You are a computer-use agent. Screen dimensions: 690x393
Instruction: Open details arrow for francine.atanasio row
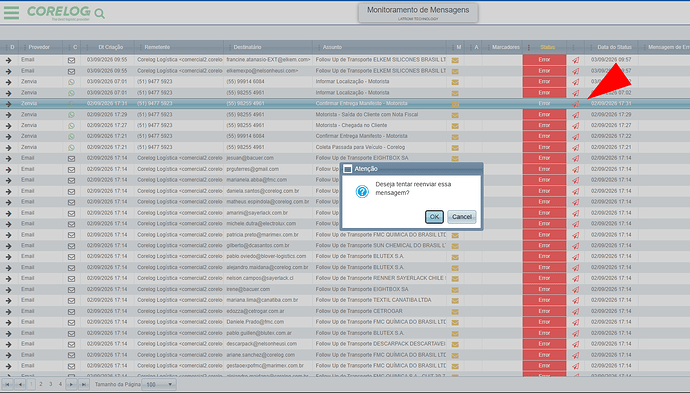(8, 60)
